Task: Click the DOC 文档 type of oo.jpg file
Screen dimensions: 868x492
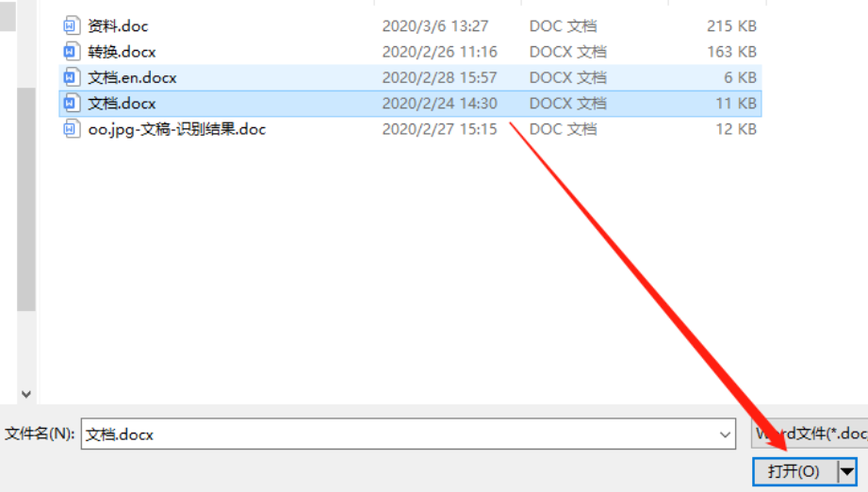Action: click(x=563, y=129)
